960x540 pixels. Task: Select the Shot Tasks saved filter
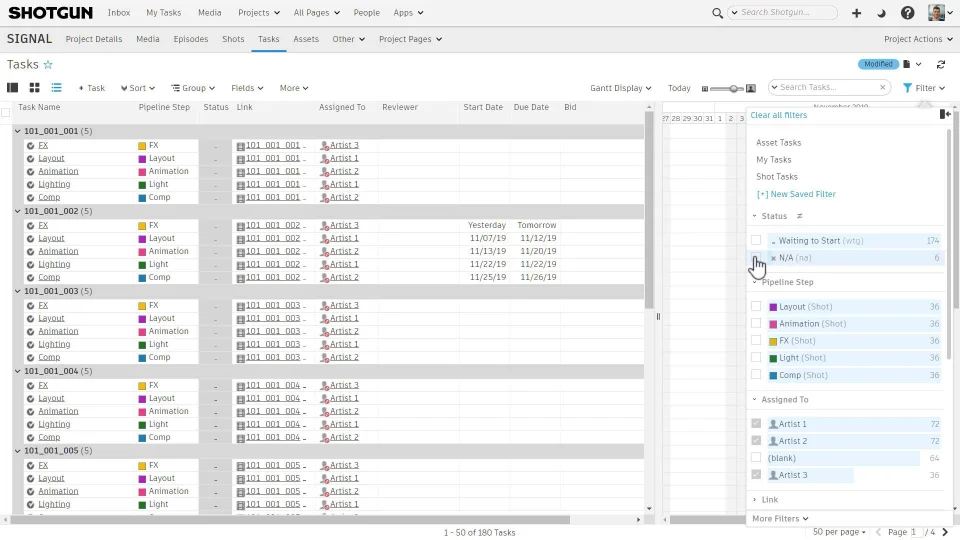776,176
